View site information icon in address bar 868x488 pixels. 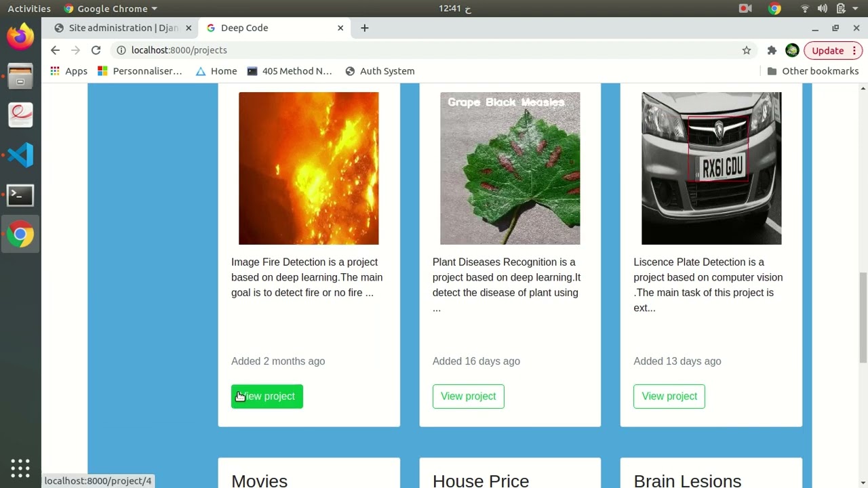tap(121, 50)
